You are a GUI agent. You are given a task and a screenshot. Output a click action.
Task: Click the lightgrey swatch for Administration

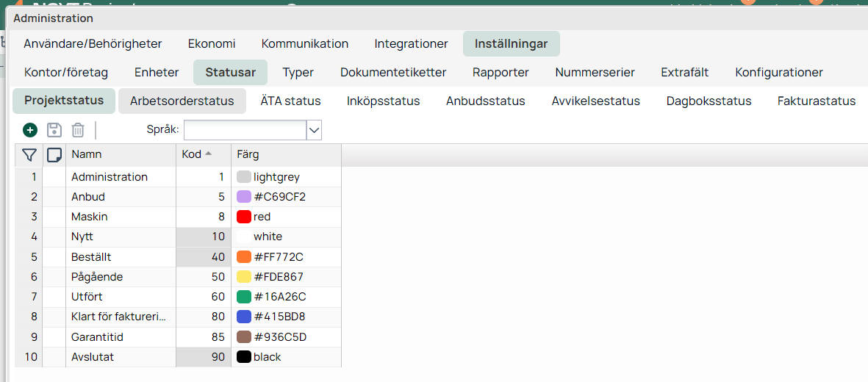pos(244,177)
